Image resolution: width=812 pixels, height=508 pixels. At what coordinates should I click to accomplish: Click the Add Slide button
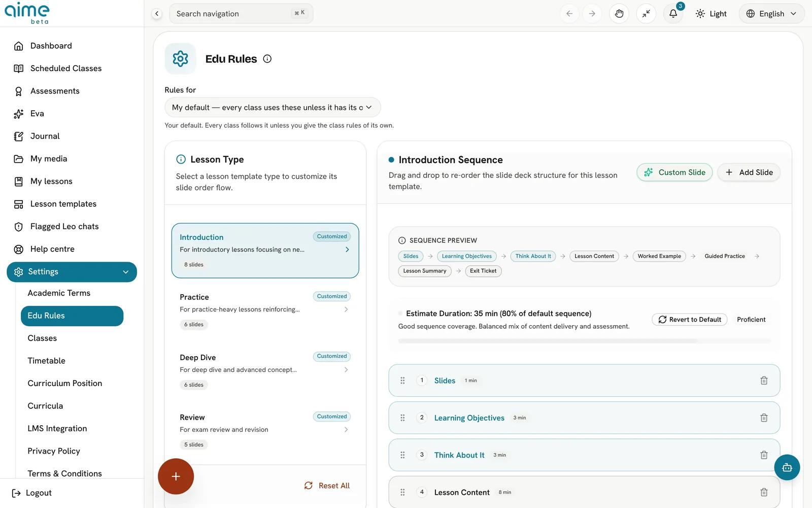click(749, 172)
